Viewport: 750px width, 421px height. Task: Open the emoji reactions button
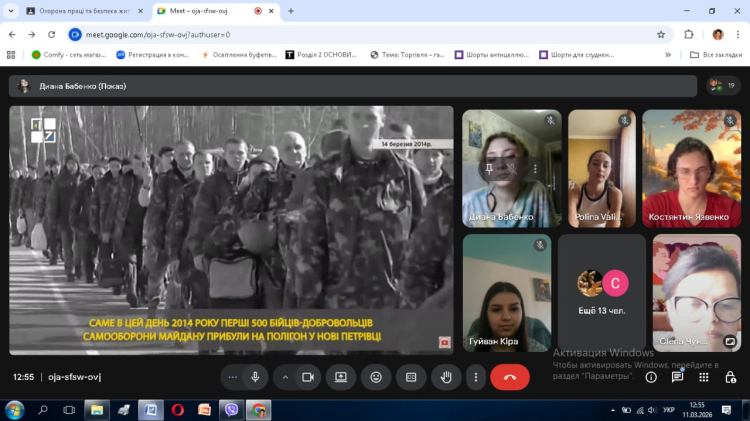(376, 377)
